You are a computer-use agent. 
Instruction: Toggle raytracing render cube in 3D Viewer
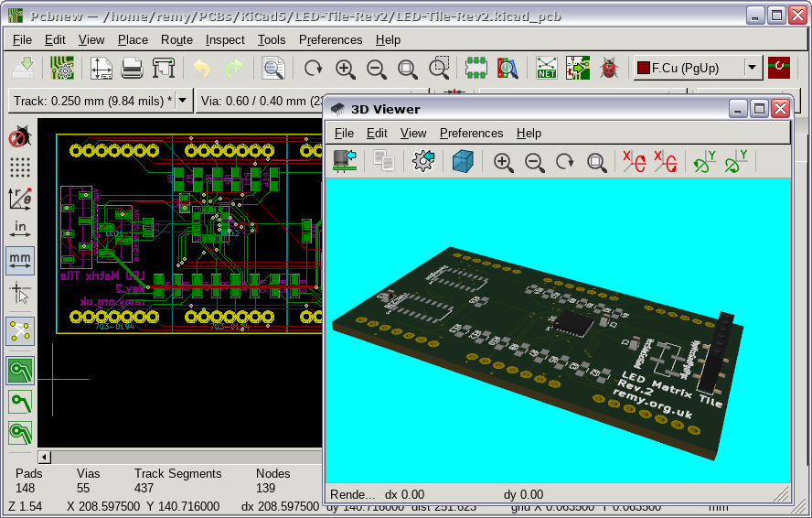[463, 161]
